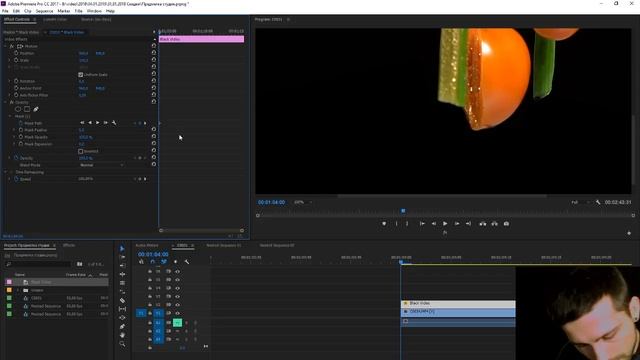Open Program monitor button editor plus
Viewport: 640px width, 360px height.
629,233
